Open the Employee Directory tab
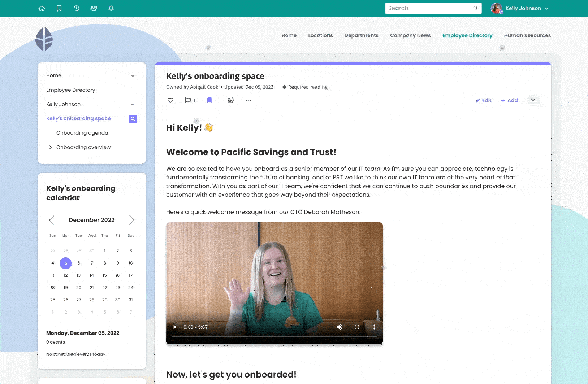The image size is (588, 384). click(467, 35)
